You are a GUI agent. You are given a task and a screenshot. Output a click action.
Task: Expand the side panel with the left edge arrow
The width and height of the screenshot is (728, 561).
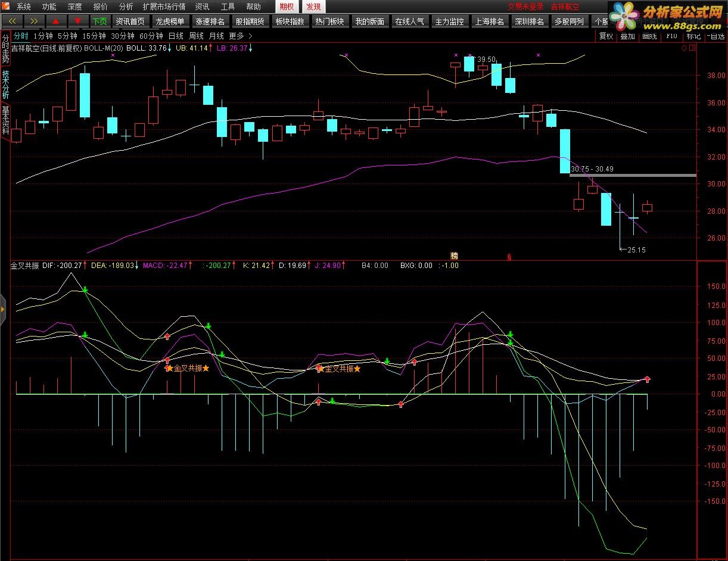click(x=2, y=310)
